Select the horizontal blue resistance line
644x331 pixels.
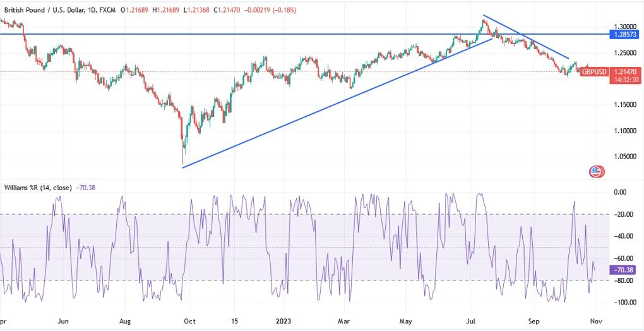point(305,34)
